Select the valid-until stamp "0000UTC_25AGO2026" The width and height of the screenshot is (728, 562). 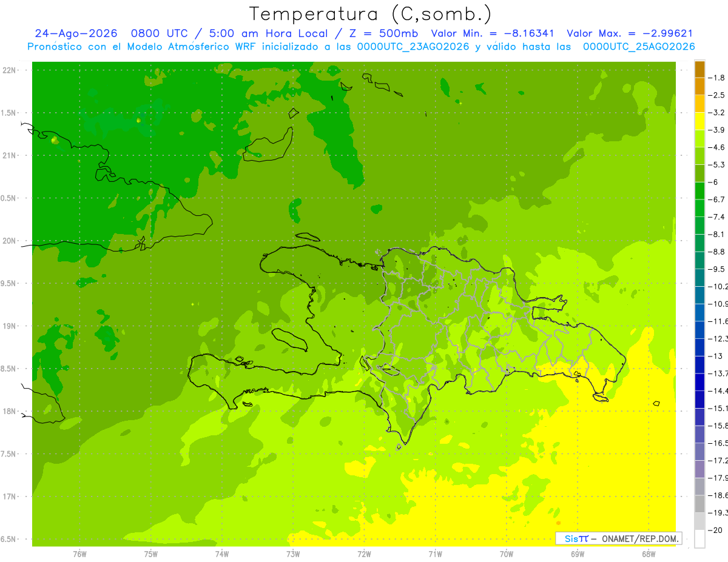[639, 47]
